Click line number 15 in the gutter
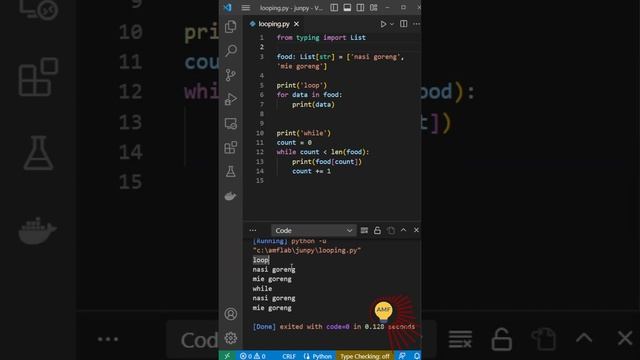Image resolution: width=640 pixels, height=360 pixels. coord(260,180)
